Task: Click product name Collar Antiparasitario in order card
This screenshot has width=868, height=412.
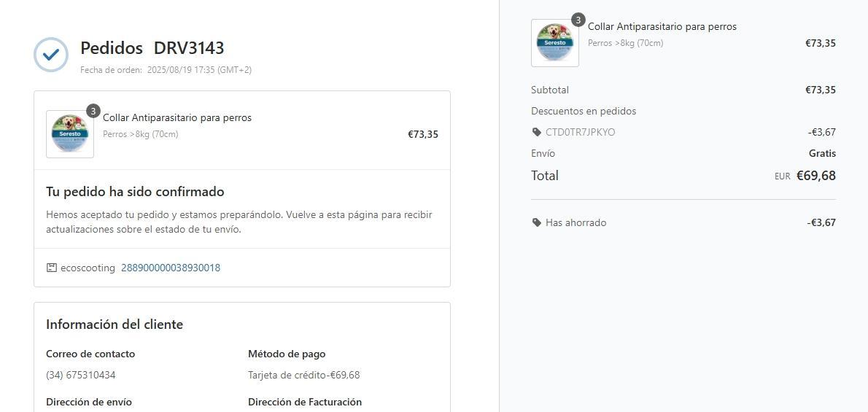Action: 177,117
